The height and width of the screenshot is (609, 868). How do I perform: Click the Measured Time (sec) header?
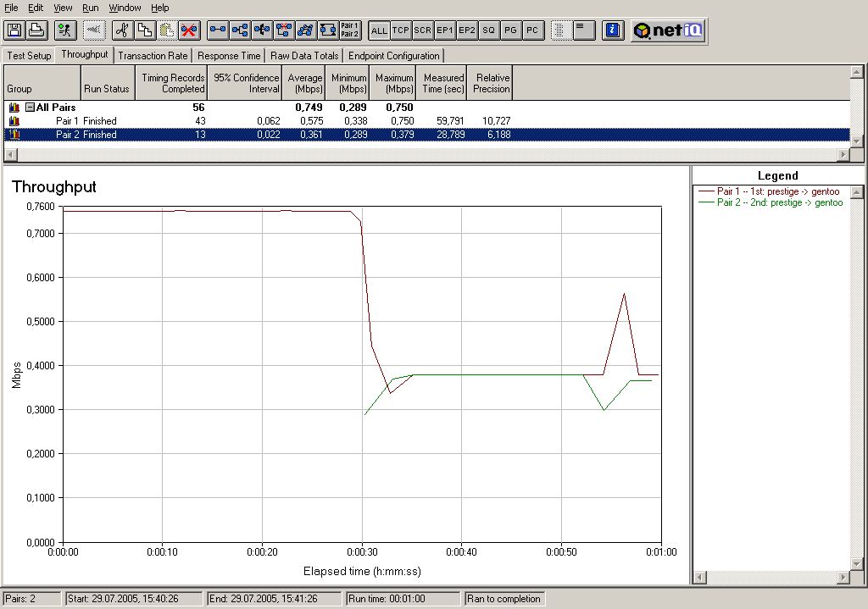pyautogui.click(x=442, y=83)
